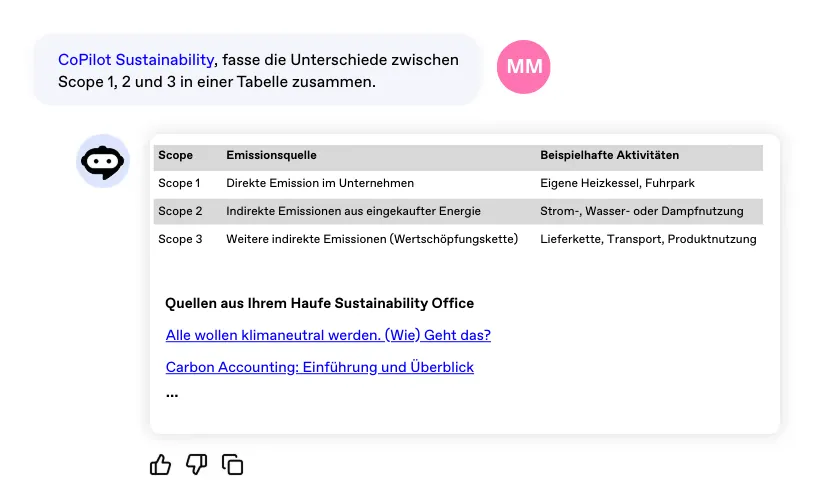Open link 'Alle wollen klimaneutral werden'
The image size is (820, 500).
tap(328, 335)
